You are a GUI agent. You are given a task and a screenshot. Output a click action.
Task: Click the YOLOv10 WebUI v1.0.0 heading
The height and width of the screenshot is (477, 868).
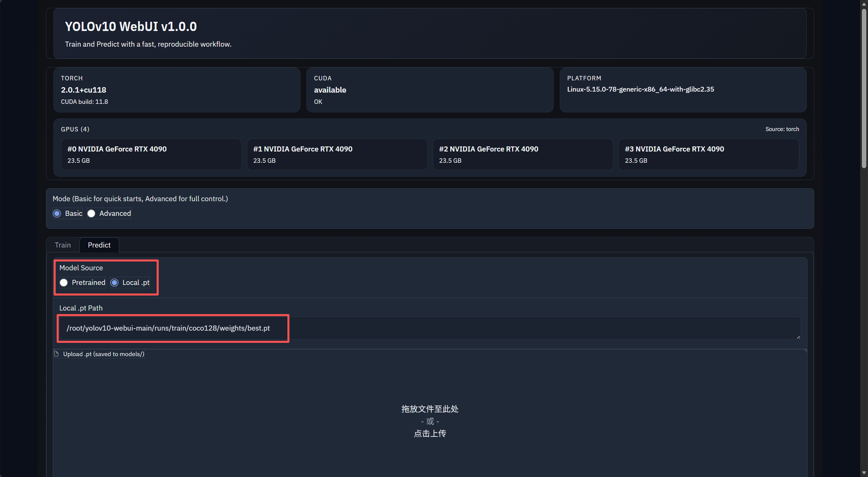(131, 27)
